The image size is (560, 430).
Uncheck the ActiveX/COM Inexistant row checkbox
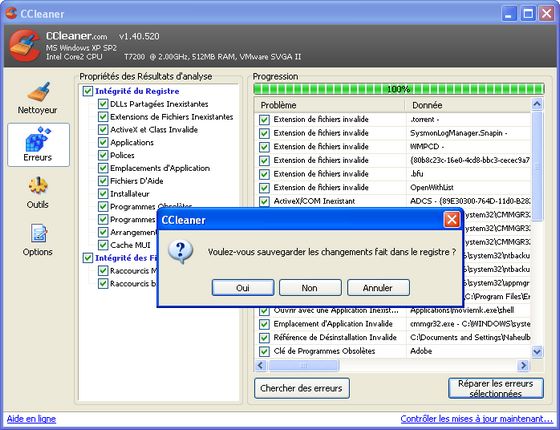coord(264,201)
